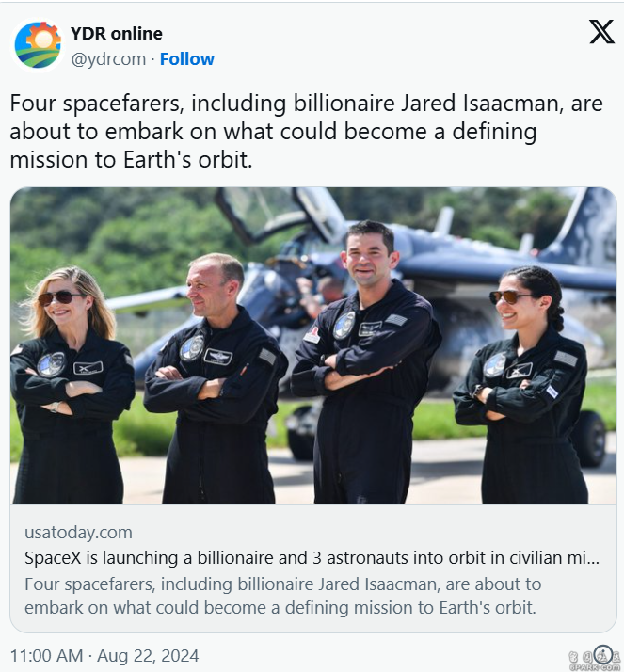624x672 pixels.
Task: Click the 6PARK.com watermark text
Action: point(594,667)
